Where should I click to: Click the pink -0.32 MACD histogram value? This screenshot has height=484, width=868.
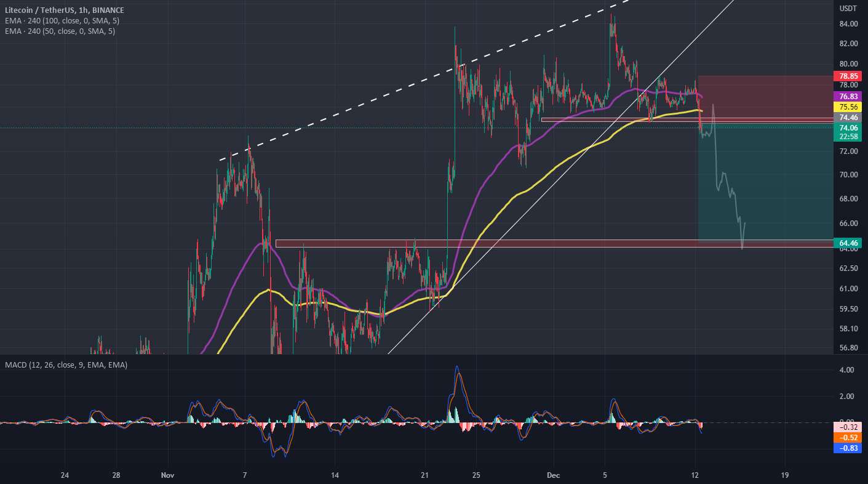coord(849,427)
